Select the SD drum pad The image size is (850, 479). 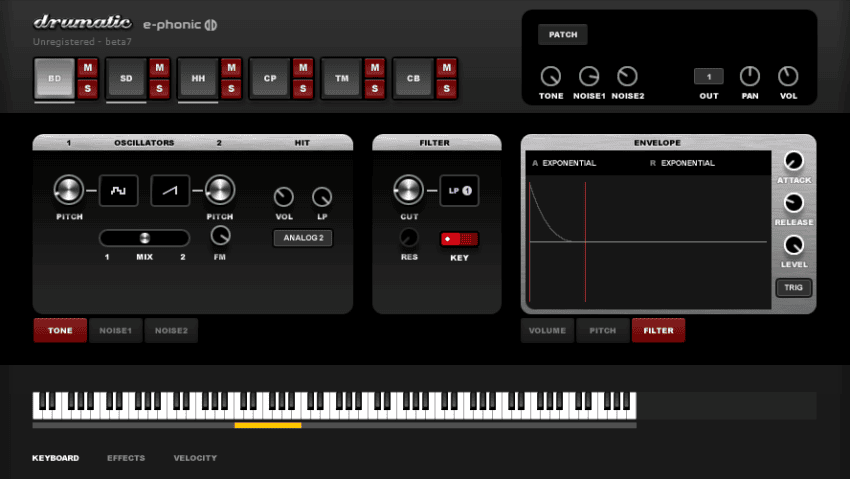(x=126, y=78)
